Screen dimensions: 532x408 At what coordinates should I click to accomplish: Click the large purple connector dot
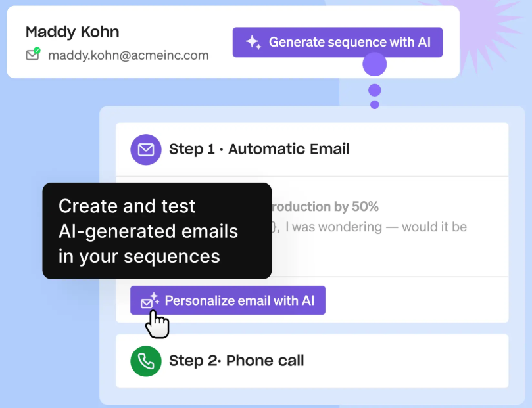pos(375,64)
